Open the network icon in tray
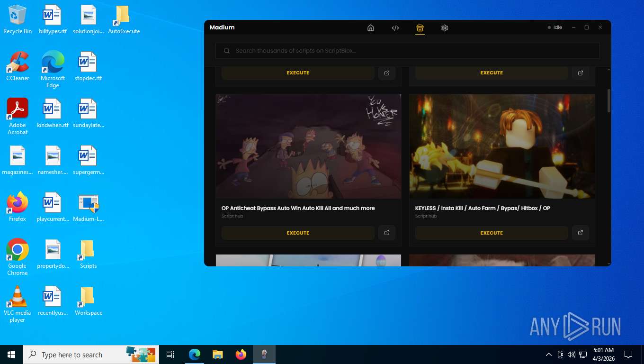Screen dimensions: 644x364 click(583, 355)
